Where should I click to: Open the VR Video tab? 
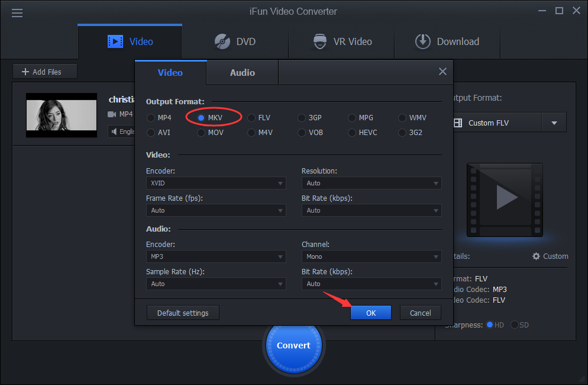(342, 41)
